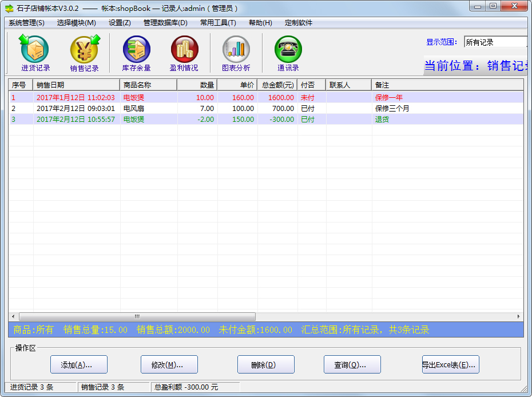This screenshot has width=532, height=397.
Task: Open the 进货记录 purchase records icon
Action: [35, 50]
